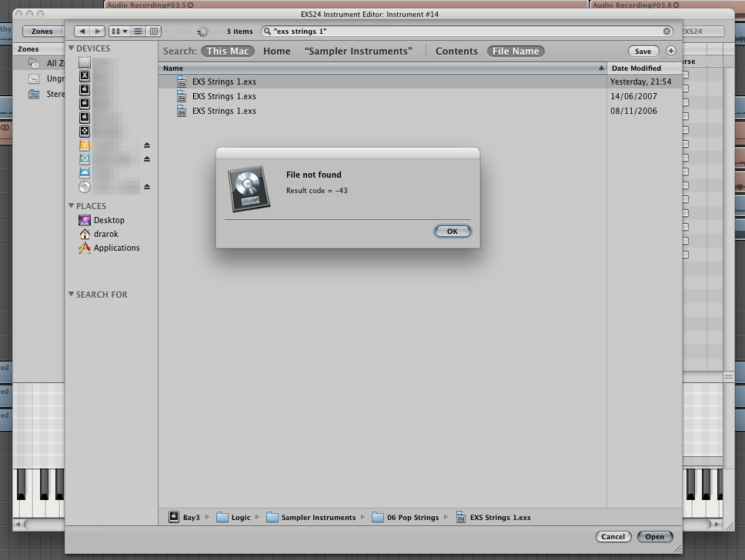Collapse the SEARCH FOR sidebar section

click(72, 294)
